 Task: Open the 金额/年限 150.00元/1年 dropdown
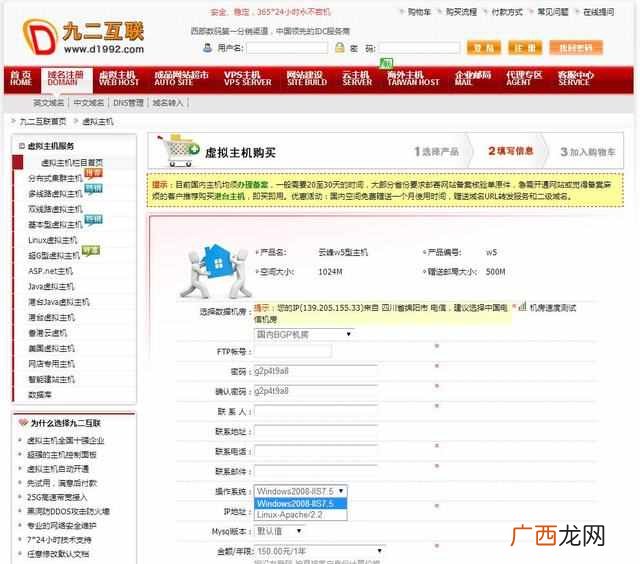pos(319,551)
